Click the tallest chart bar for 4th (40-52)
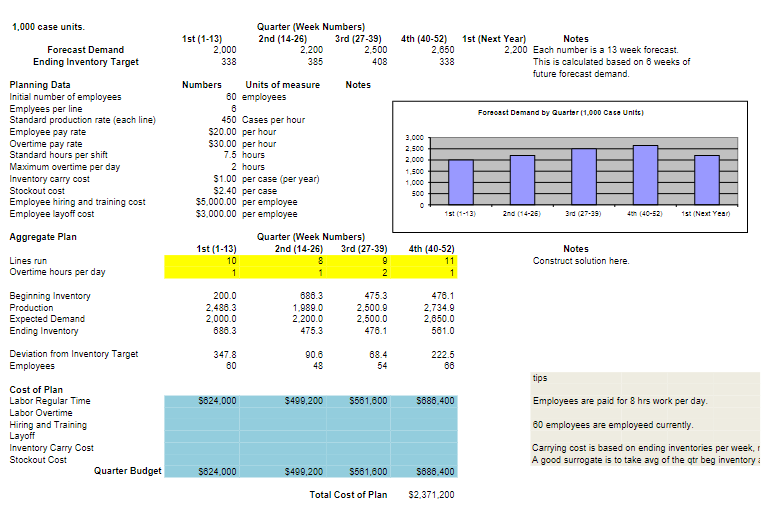The height and width of the screenshot is (515, 780). coord(645,175)
